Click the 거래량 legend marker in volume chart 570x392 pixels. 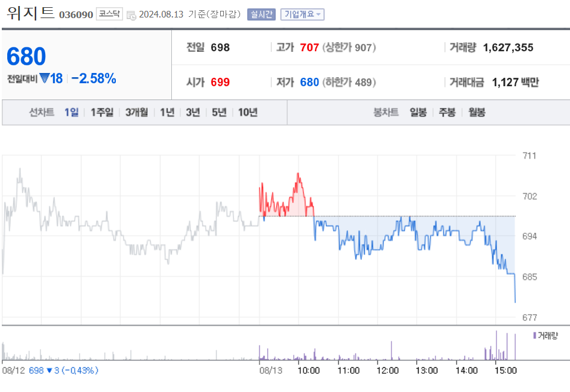tap(535, 335)
